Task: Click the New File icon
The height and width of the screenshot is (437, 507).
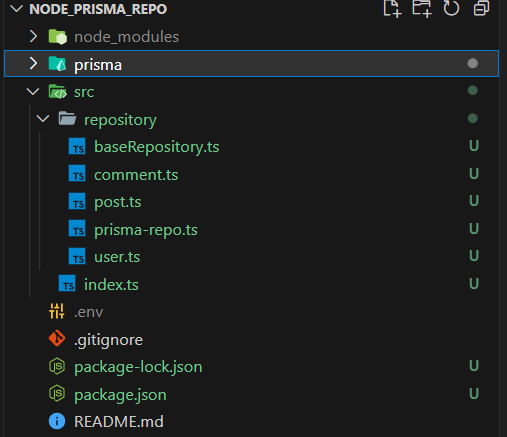Action: [x=392, y=8]
